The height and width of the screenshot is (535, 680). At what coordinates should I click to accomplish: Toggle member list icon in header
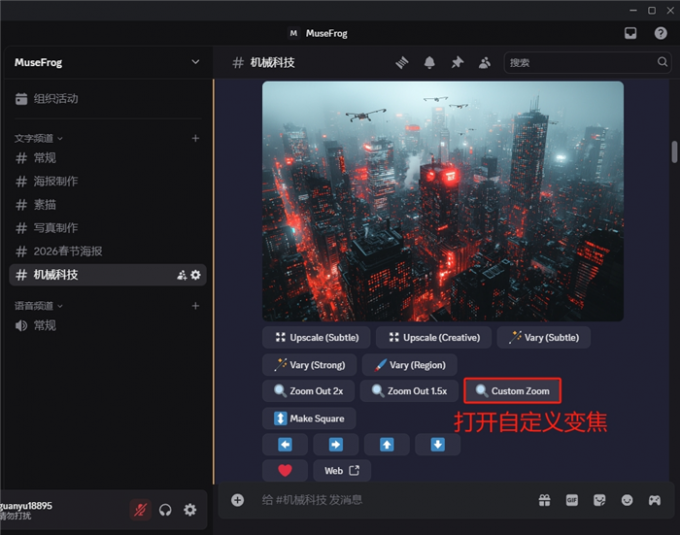pos(484,62)
